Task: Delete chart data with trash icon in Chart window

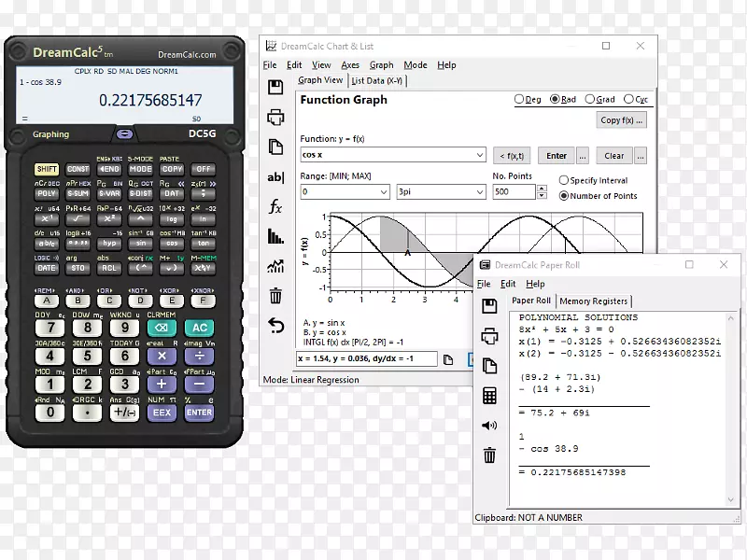Action: pyautogui.click(x=275, y=296)
